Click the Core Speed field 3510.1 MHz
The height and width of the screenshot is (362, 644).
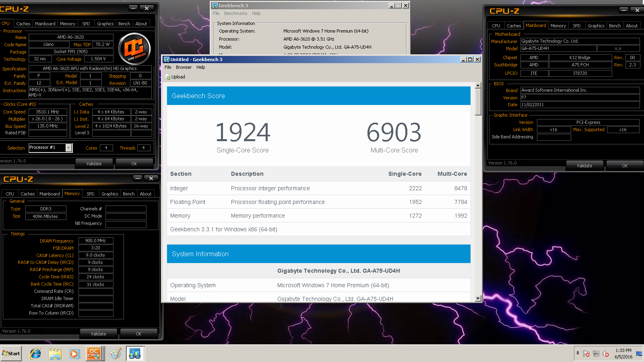[47, 112]
